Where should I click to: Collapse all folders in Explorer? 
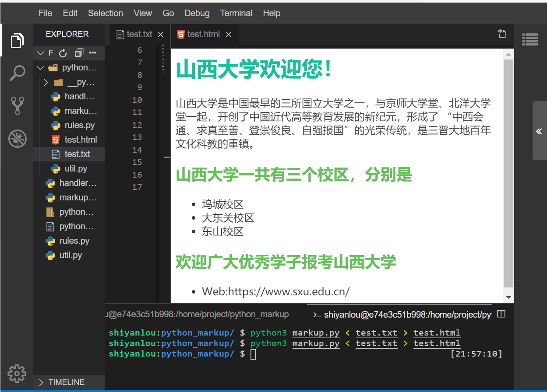[78, 53]
